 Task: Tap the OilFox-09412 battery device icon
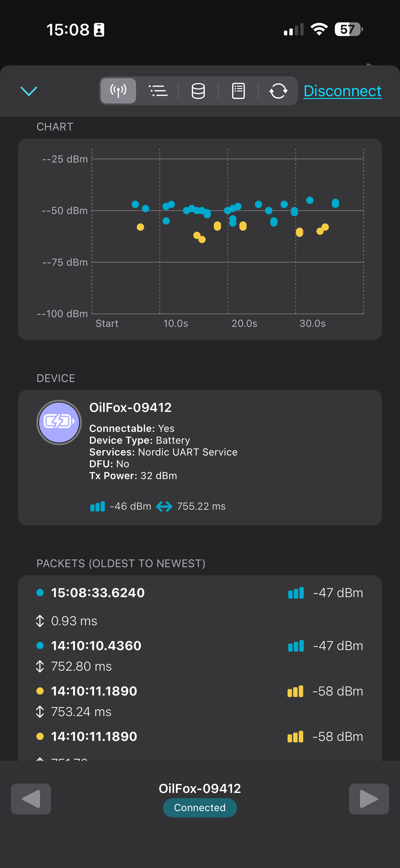click(59, 422)
